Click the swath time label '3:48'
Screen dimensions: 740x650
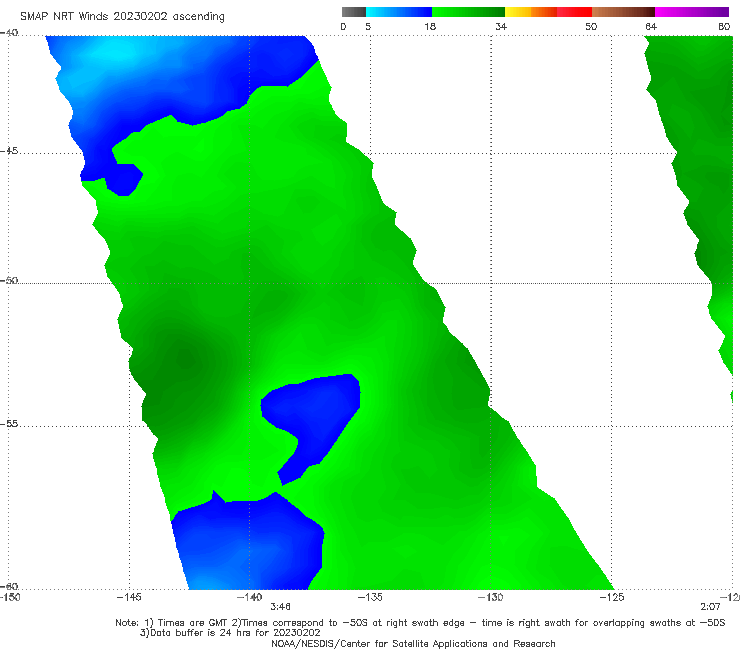280,607
